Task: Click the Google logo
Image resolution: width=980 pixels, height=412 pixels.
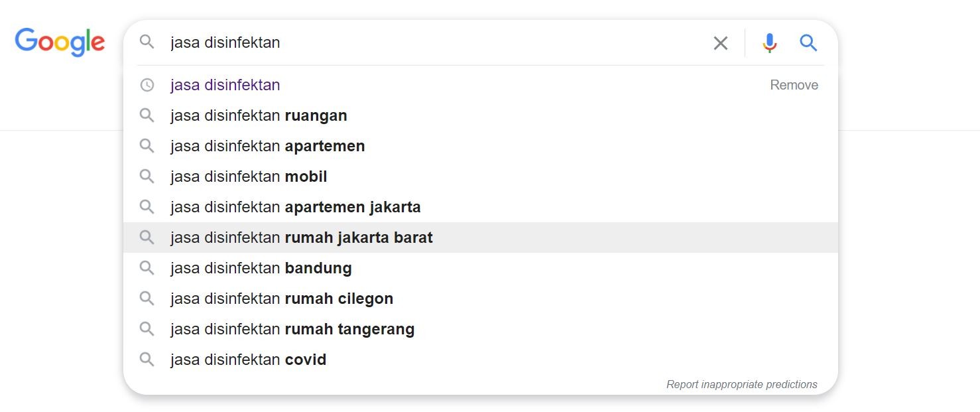Action: (x=60, y=41)
